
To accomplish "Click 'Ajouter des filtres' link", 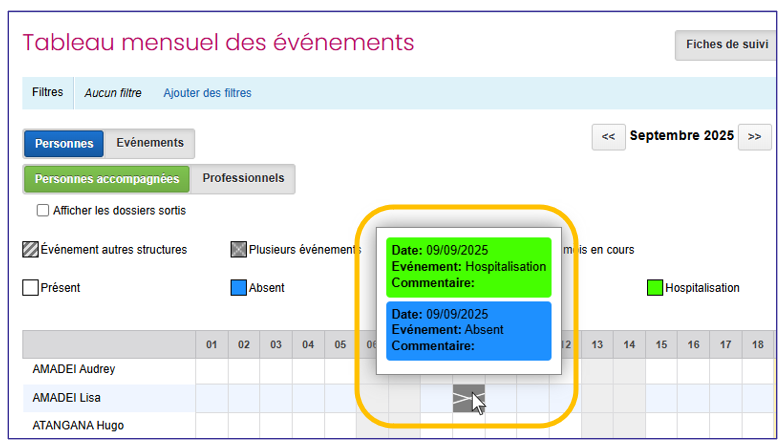I will coord(207,93).
